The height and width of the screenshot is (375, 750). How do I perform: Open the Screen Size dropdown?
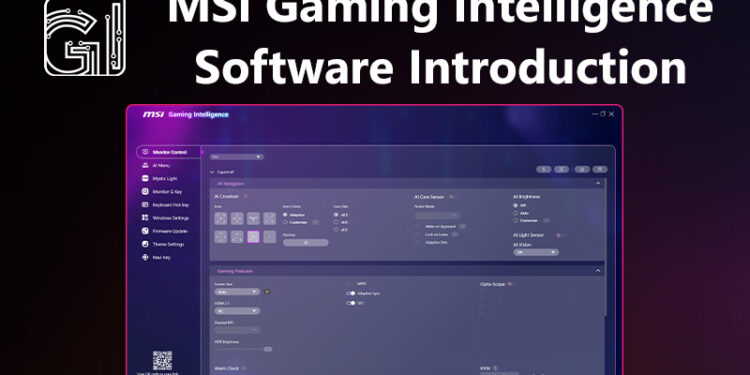click(237, 291)
